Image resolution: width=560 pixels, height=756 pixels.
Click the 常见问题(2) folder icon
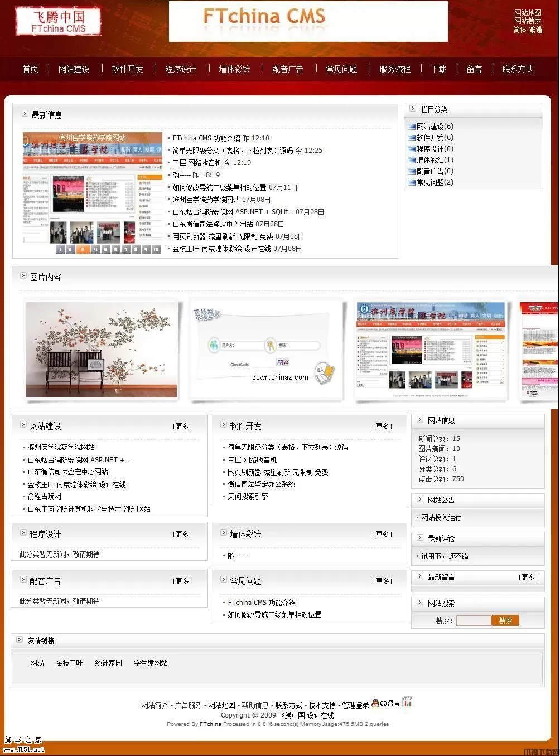(x=411, y=182)
